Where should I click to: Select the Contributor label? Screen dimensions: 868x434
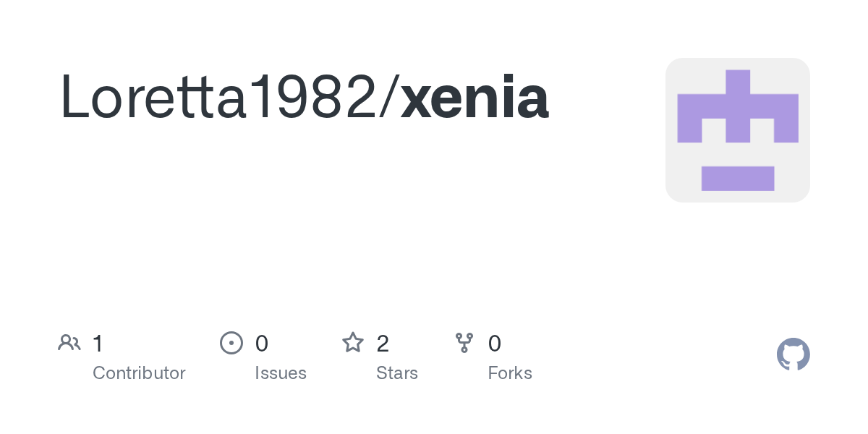click(x=139, y=373)
